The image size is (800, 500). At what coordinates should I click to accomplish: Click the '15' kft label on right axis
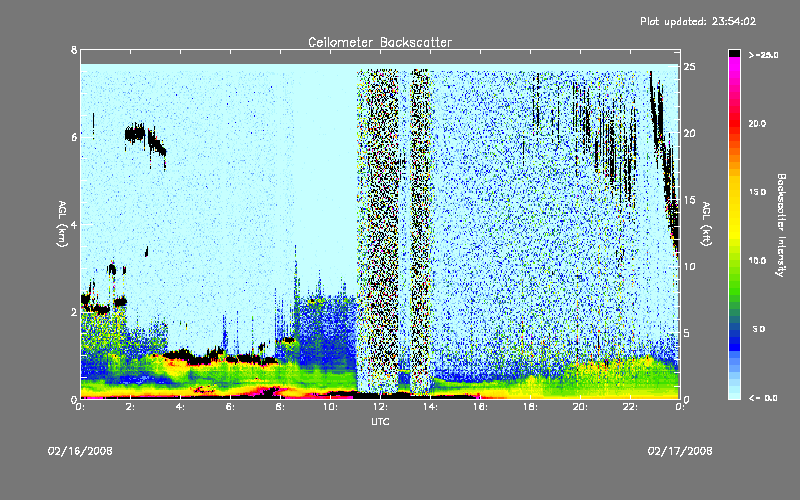[689, 200]
